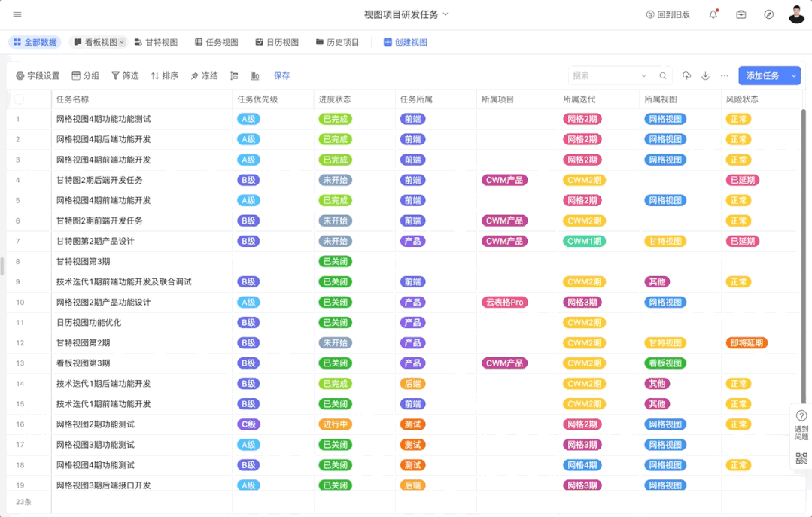Click the 保存 link
The width and height of the screenshot is (812, 517).
(x=281, y=76)
